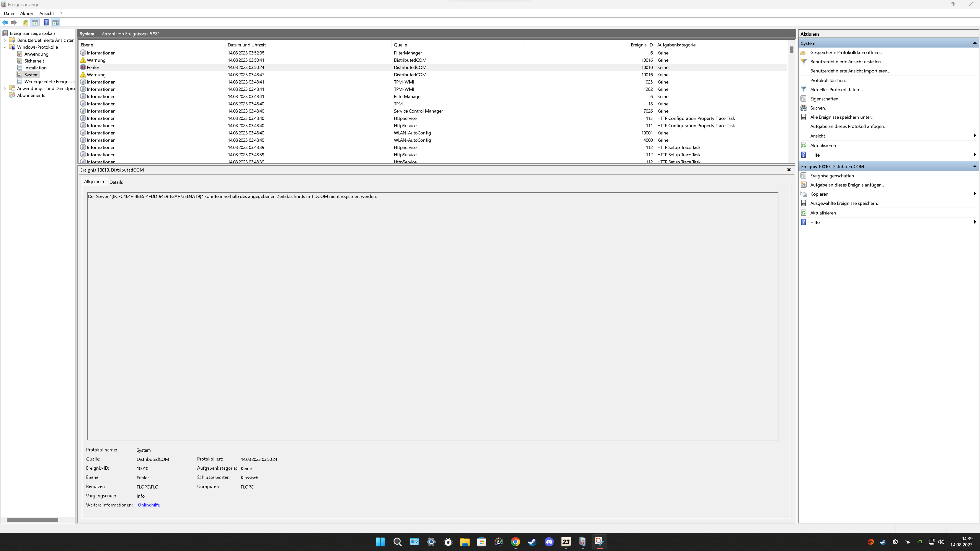The width and height of the screenshot is (980, 551).
Task: Collapse the System actions section
Action: [975, 43]
